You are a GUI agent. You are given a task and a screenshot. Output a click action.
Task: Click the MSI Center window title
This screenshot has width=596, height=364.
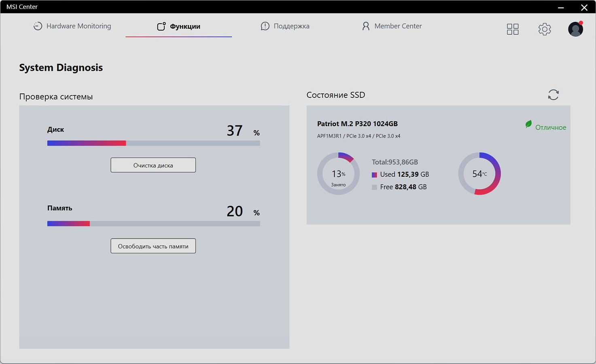(22, 7)
